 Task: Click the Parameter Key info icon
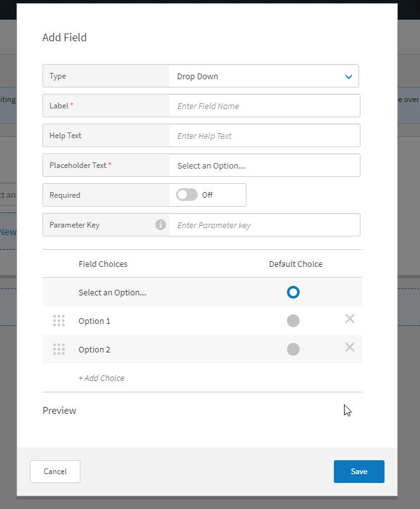[160, 224]
